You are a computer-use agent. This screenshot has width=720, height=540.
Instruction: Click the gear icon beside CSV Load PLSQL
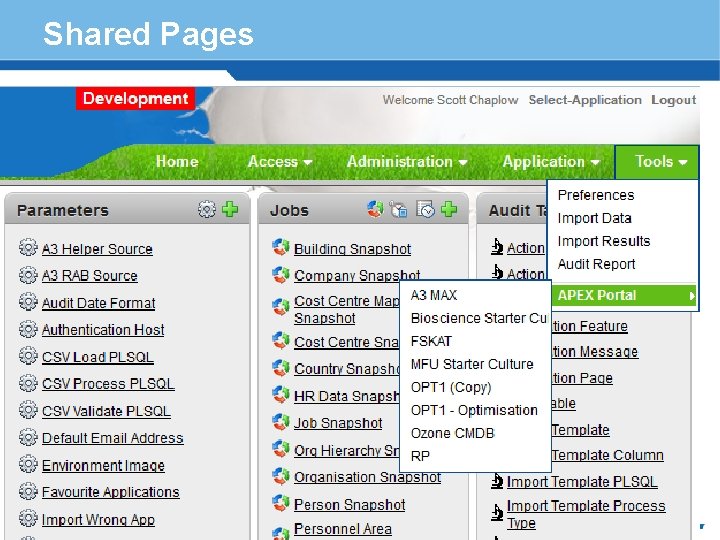tap(28, 356)
